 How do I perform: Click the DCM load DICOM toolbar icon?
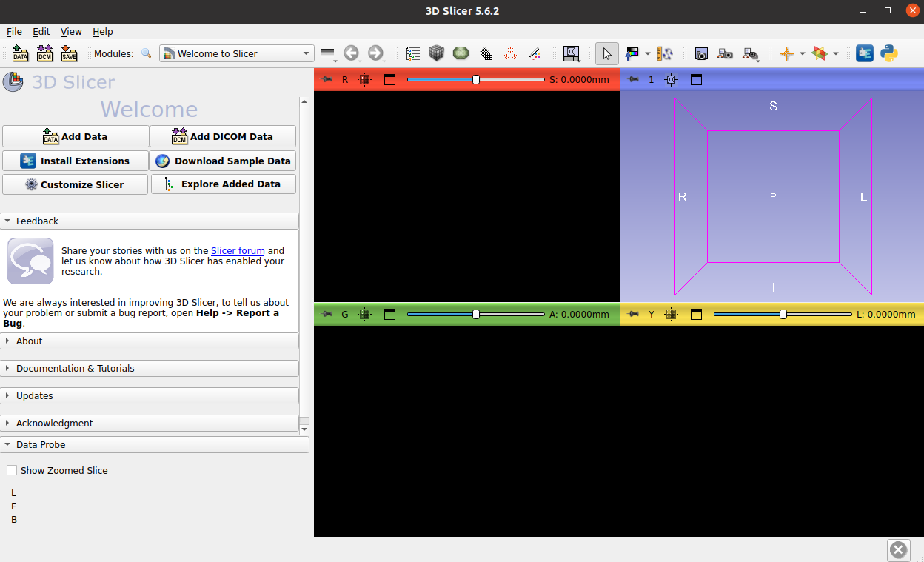click(x=44, y=53)
